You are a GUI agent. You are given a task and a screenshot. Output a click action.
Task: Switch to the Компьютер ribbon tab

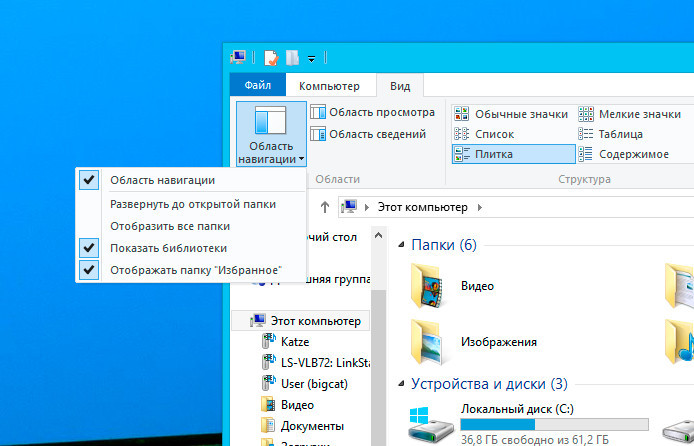pos(329,86)
